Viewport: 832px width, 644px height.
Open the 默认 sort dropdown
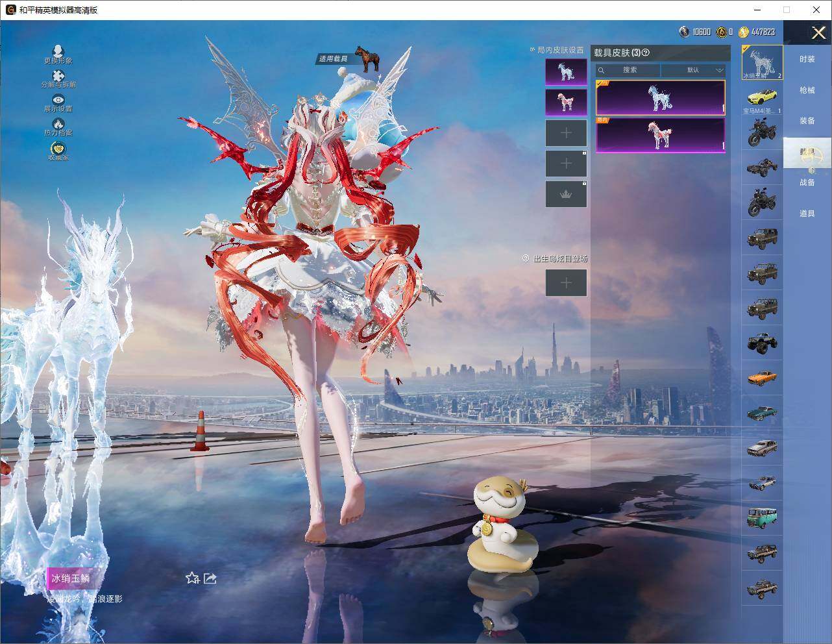pyautogui.click(x=693, y=69)
